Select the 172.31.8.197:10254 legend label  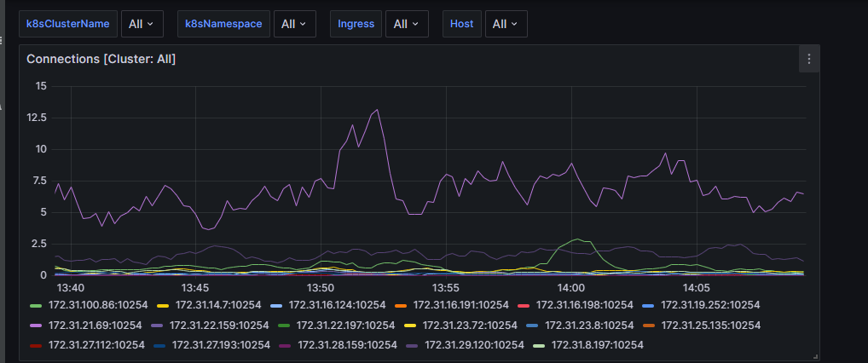(597, 345)
